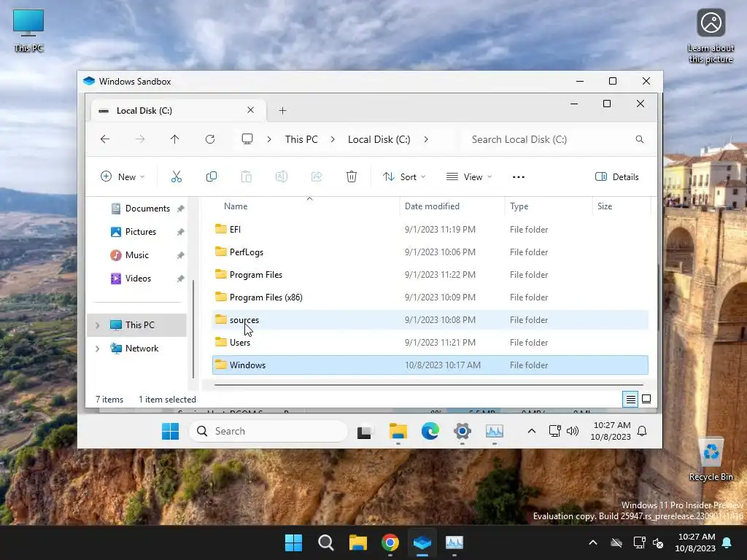Screen dimensions: 747x560
Task: Click Sandbox taskbar Search box
Action: pos(268,431)
